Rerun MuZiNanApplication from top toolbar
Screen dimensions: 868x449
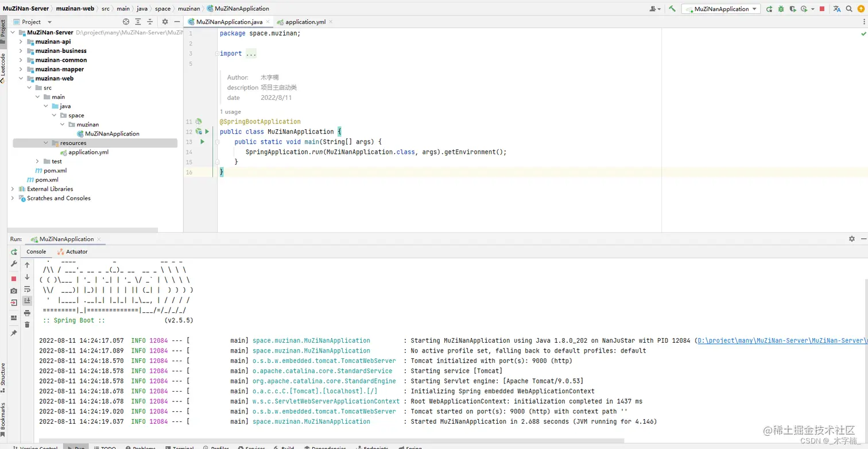(x=769, y=9)
